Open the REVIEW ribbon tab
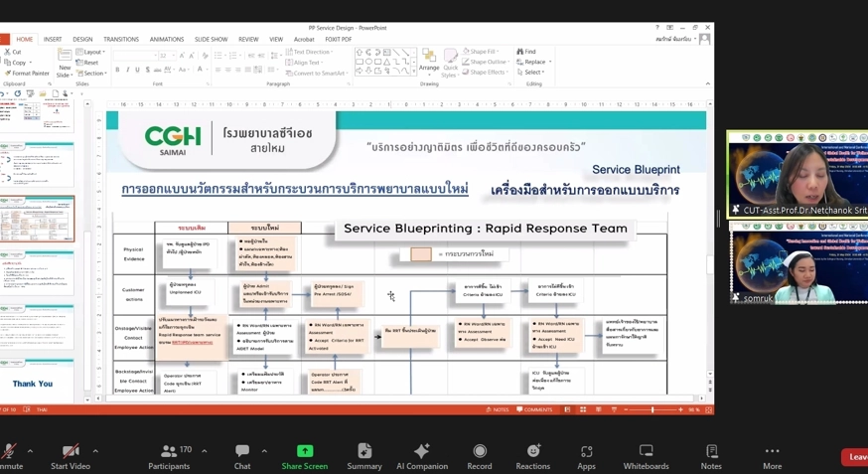Viewport: 868px width, 474px height. [248, 40]
